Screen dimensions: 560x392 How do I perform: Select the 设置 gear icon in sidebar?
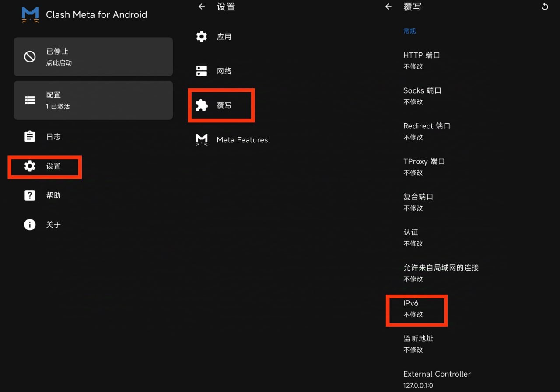pos(30,166)
